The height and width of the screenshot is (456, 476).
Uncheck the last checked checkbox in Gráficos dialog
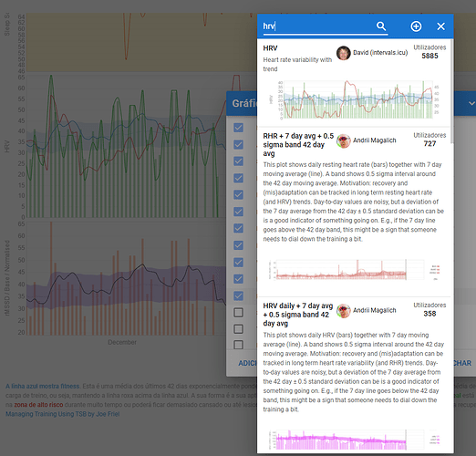(238, 295)
